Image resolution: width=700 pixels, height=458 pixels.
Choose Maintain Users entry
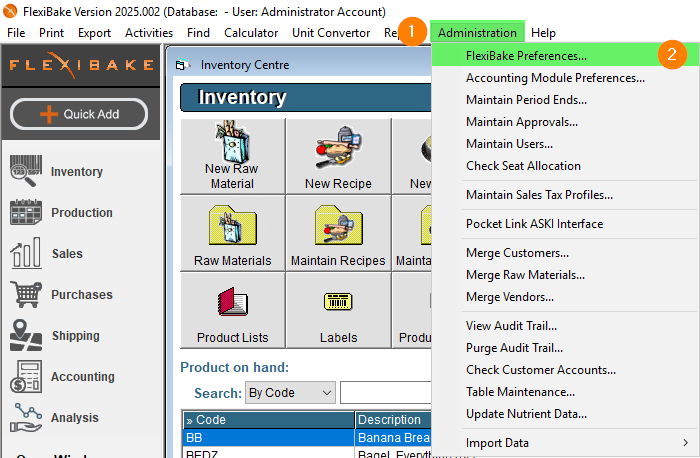coord(565,144)
